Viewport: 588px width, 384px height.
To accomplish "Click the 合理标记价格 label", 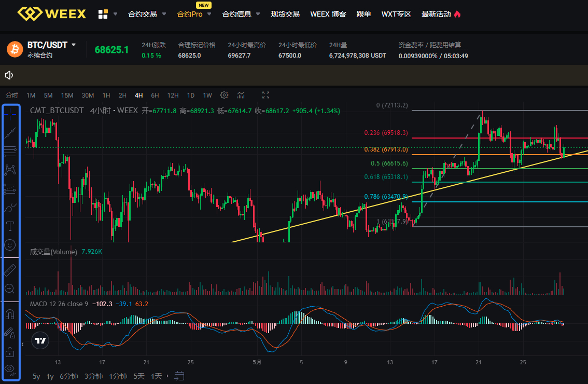I will (197, 45).
